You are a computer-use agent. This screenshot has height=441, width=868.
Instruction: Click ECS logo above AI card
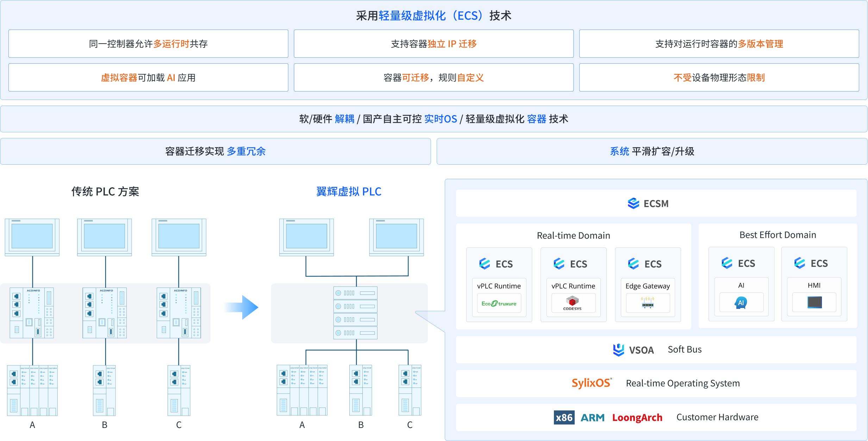(x=738, y=263)
